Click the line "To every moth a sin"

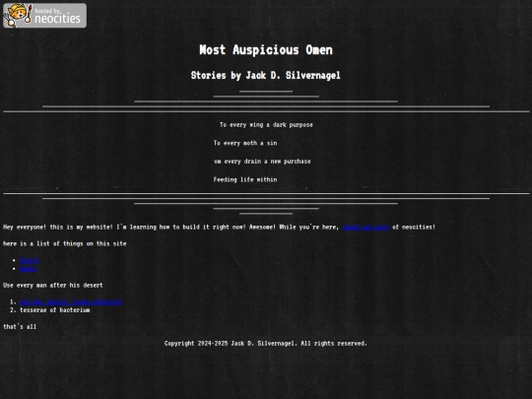pyautogui.click(x=245, y=143)
